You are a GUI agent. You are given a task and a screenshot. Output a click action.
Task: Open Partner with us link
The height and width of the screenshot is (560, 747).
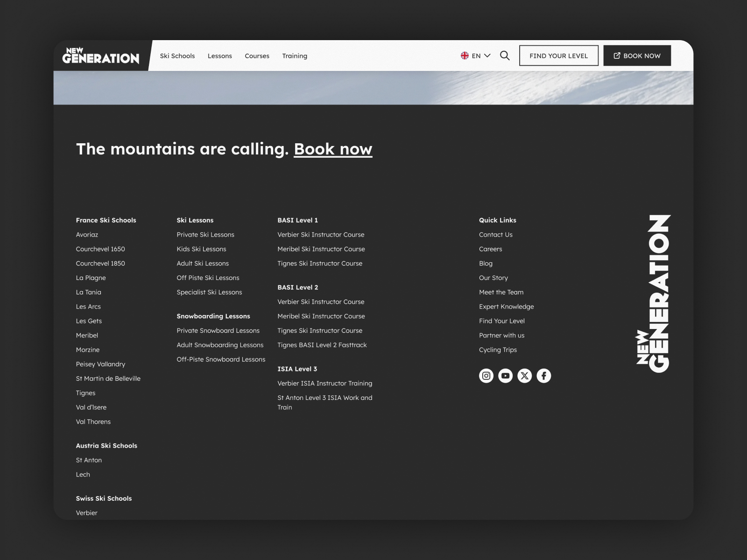pos(502,336)
